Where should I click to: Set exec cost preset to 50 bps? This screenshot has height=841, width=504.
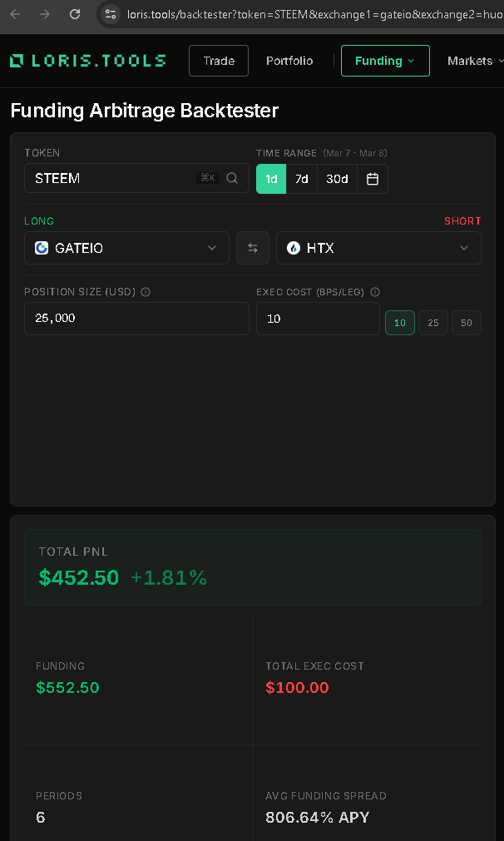pyautogui.click(x=466, y=323)
